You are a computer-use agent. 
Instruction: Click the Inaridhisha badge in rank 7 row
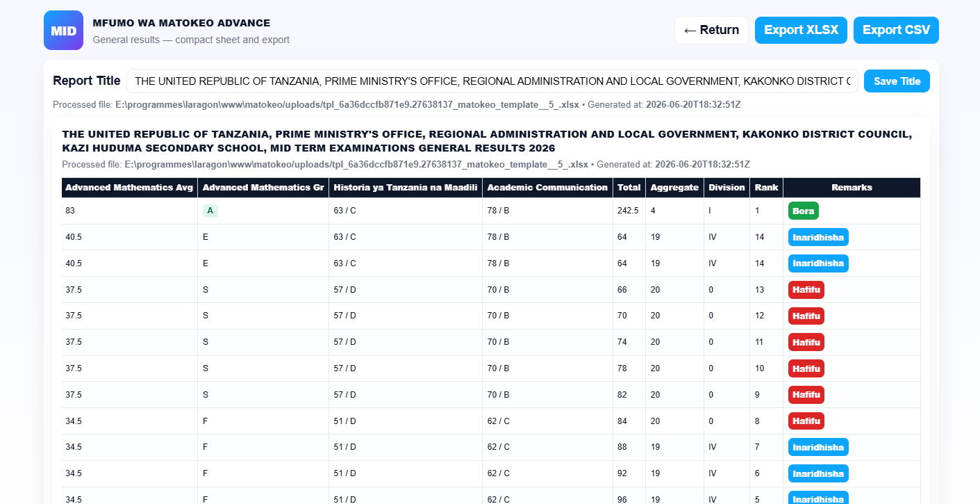click(x=818, y=448)
